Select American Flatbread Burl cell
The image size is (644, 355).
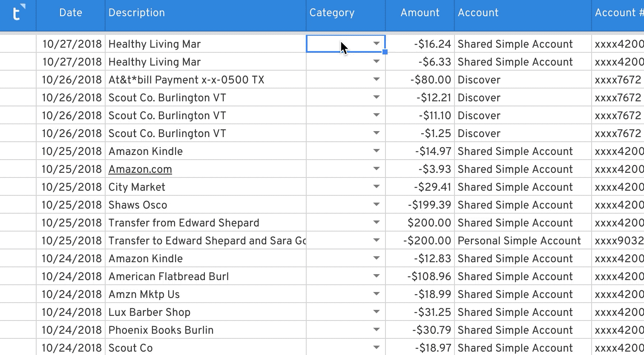click(205, 276)
